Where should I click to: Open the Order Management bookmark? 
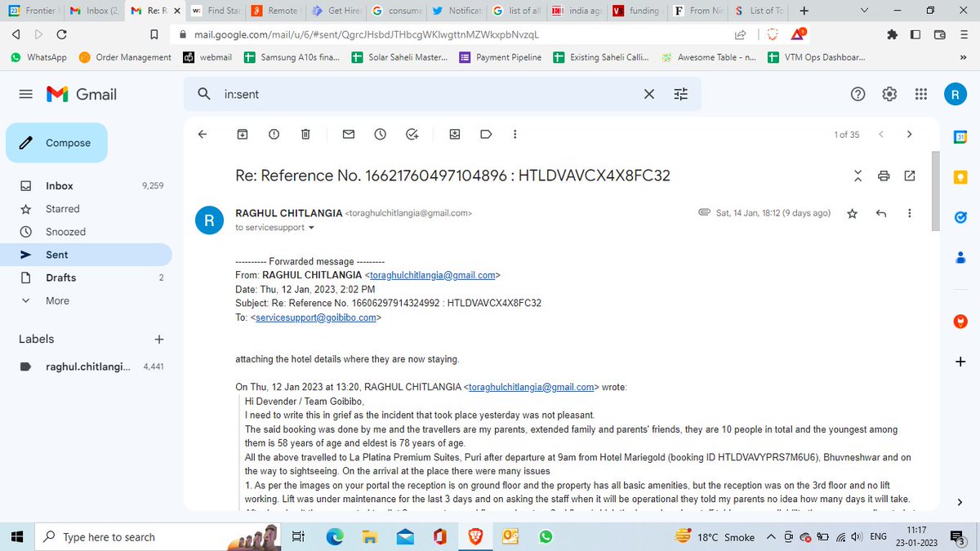(x=125, y=57)
